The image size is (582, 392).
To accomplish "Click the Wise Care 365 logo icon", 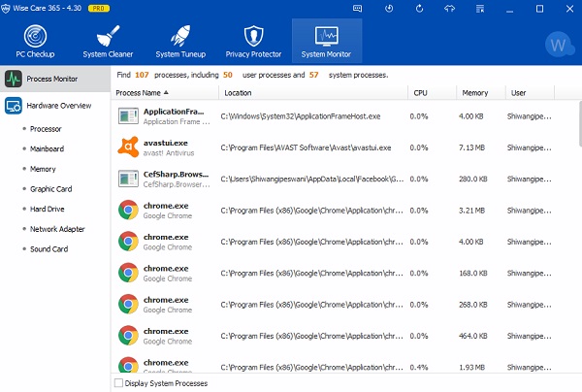I will (x=6, y=8).
